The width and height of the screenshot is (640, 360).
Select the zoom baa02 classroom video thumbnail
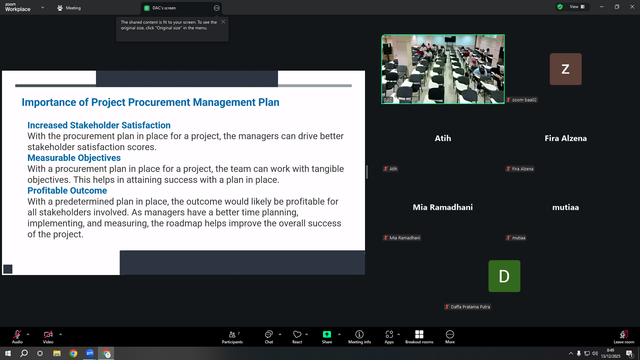point(443,69)
